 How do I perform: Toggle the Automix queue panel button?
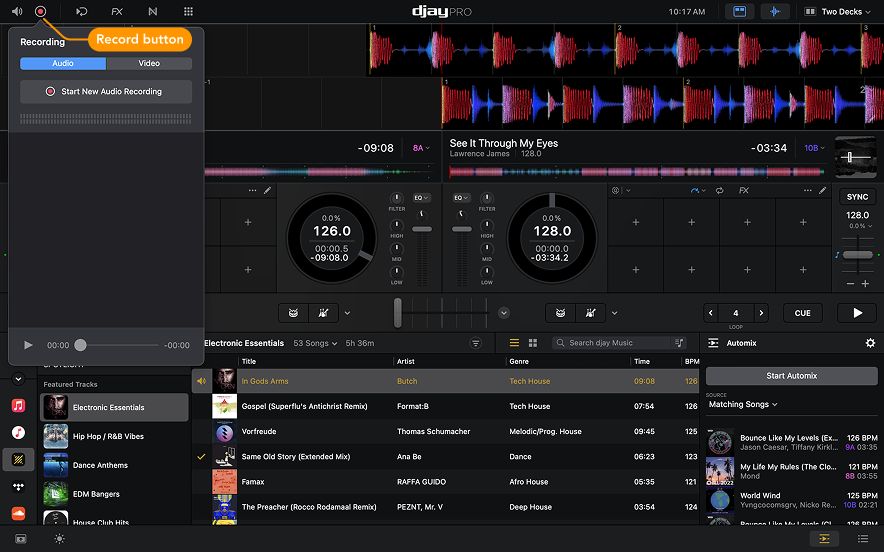pyautogui.click(x=824, y=538)
